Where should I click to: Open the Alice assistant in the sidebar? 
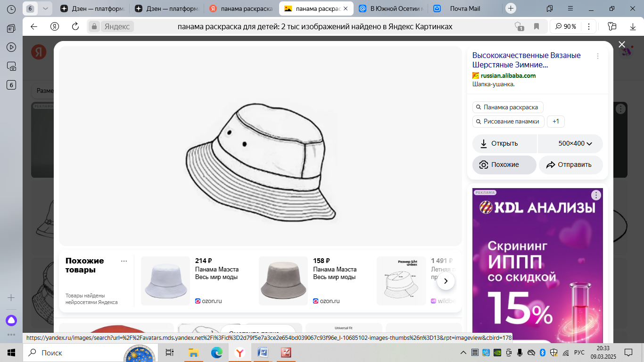click(x=11, y=321)
